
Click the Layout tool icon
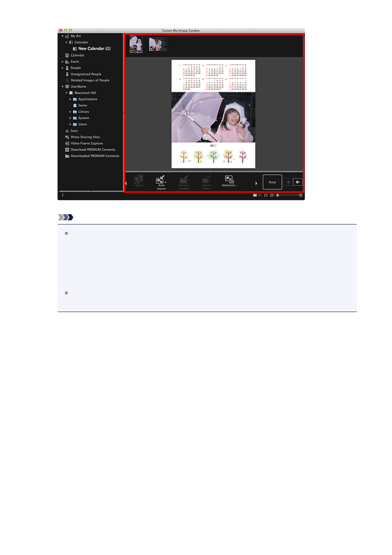pyautogui.click(x=138, y=179)
